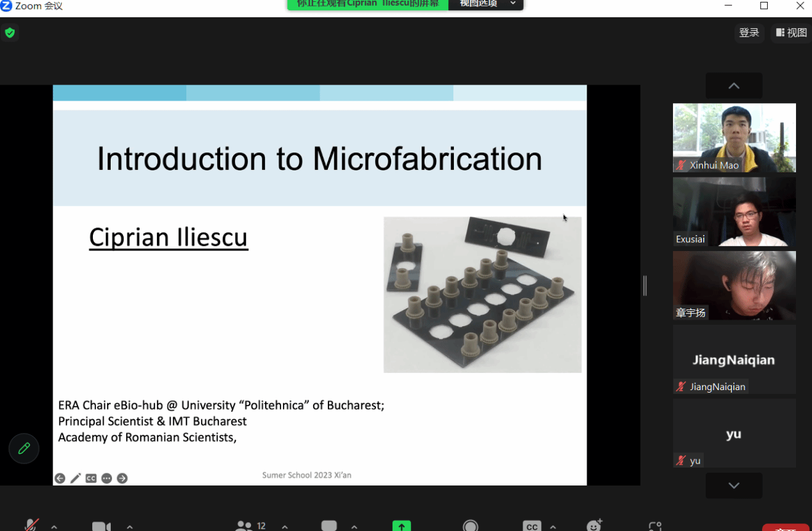Open the 视图 view layout menu

click(x=792, y=33)
